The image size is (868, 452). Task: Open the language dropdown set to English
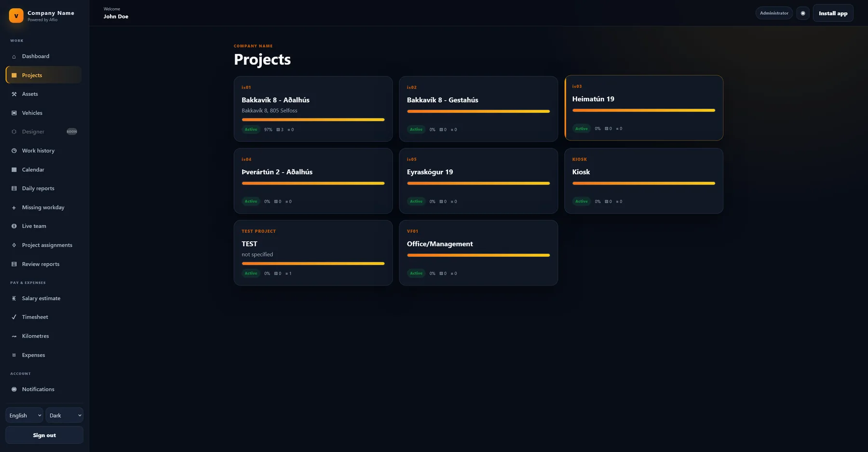coord(24,415)
